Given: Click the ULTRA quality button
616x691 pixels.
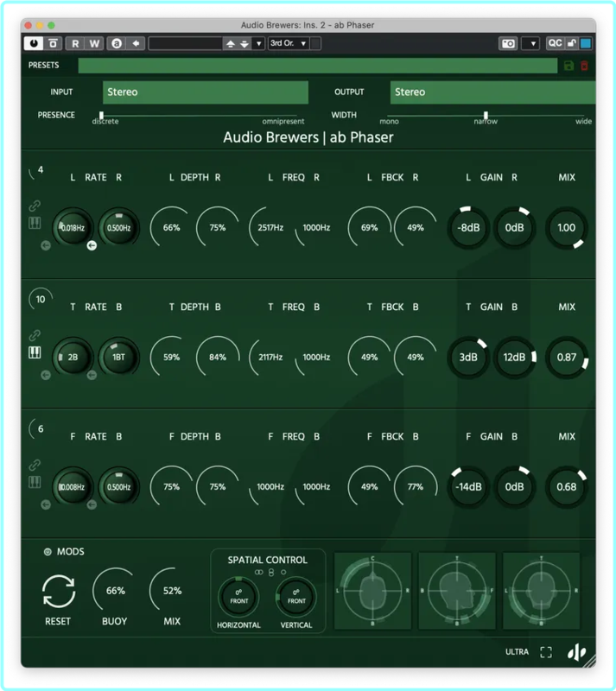Looking at the screenshot, I should 517,652.
